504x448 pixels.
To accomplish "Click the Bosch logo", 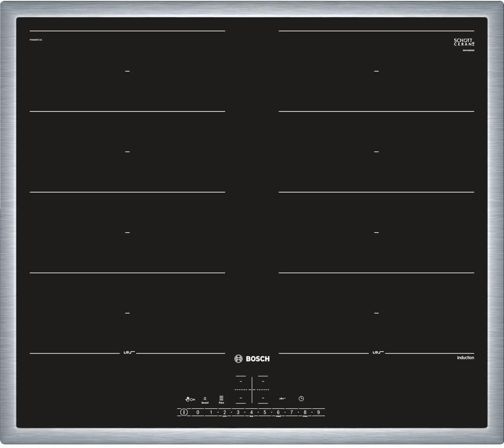I will 252,359.
